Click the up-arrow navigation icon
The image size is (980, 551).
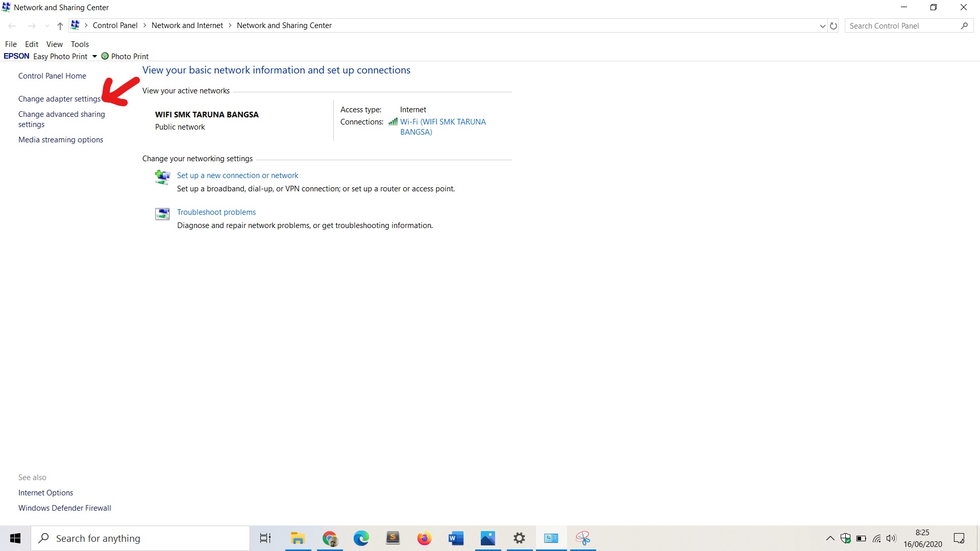[x=60, y=26]
